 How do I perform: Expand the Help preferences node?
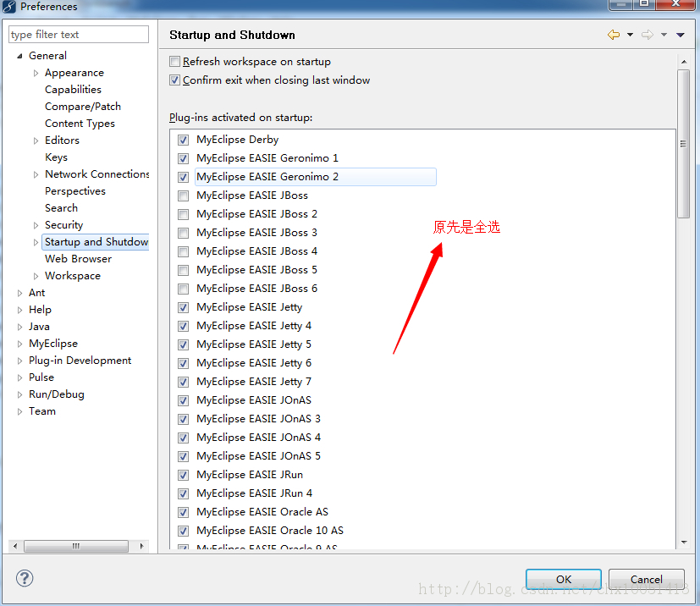coord(19,310)
